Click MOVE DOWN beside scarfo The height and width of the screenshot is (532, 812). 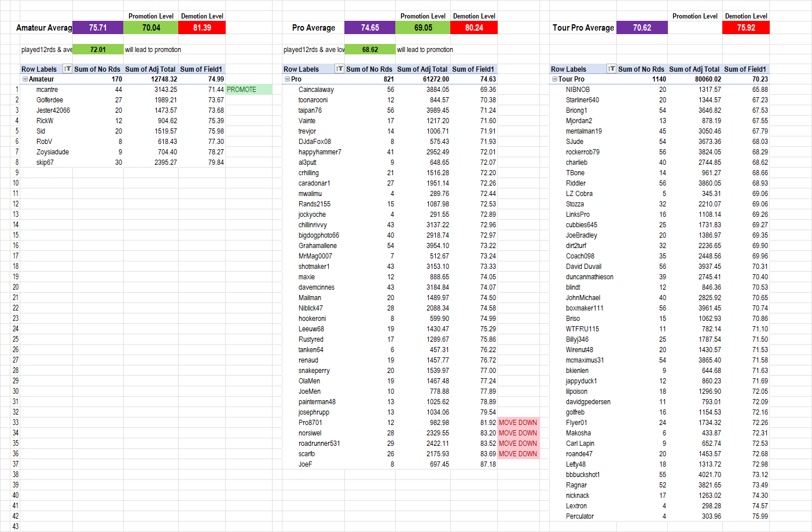tap(518, 454)
